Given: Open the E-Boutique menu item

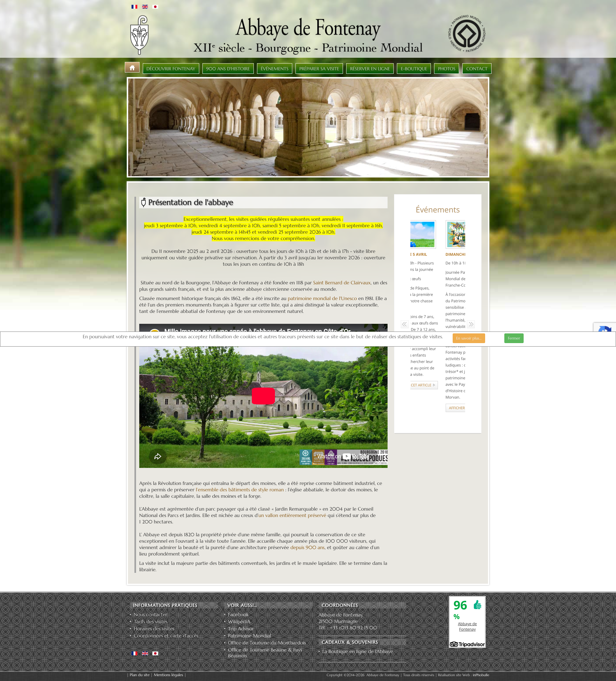Looking at the screenshot, I should 414,69.
